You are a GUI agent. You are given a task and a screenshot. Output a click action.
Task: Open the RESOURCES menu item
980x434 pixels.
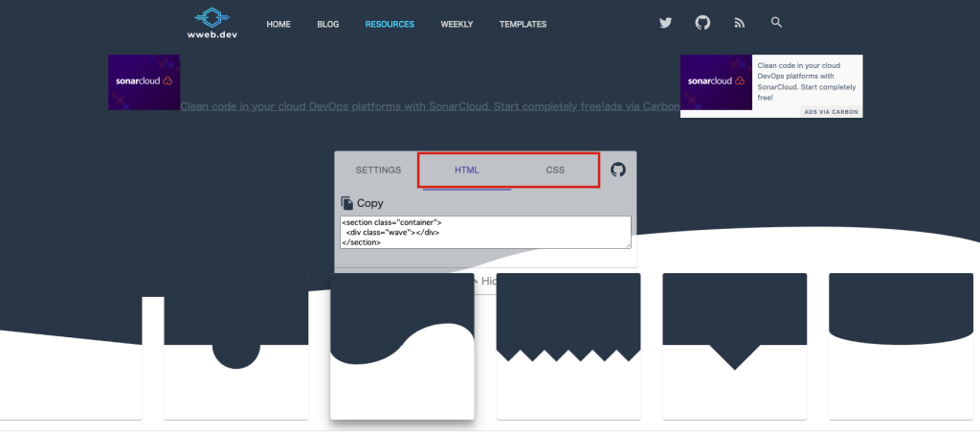point(390,24)
